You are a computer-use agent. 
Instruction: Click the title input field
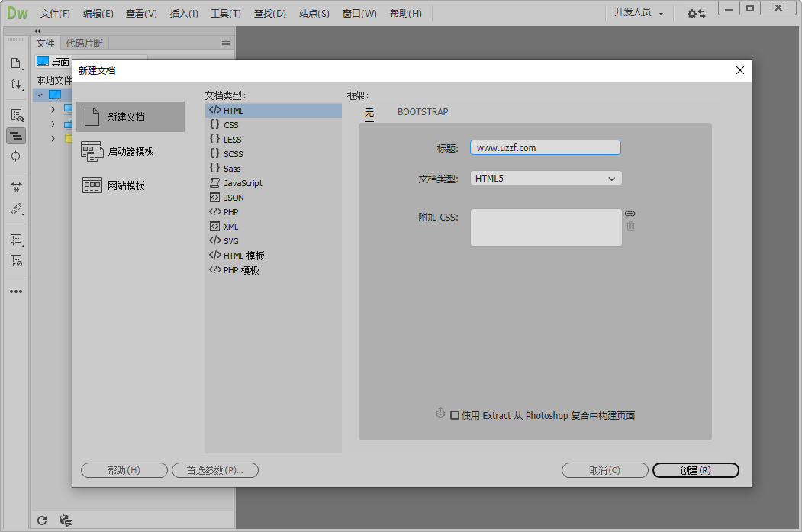(545, 147)
